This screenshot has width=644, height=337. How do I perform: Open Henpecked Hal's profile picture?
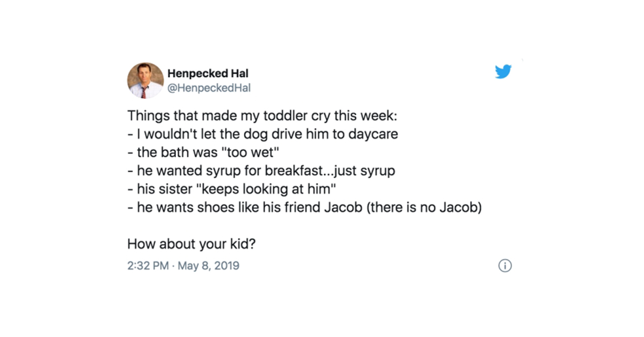tap(145, 80)
